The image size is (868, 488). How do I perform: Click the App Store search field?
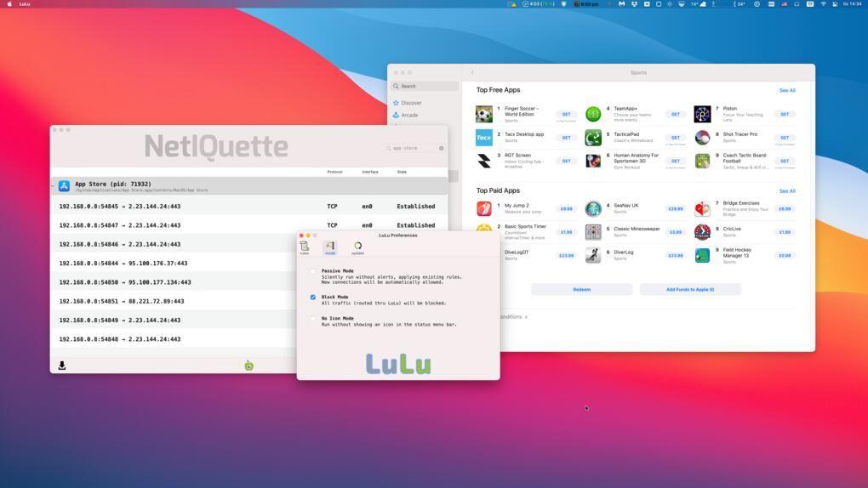tap(425, 87)
